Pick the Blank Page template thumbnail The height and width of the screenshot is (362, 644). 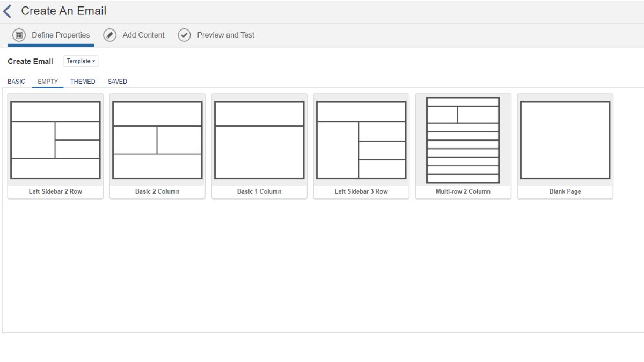point(565,140)
